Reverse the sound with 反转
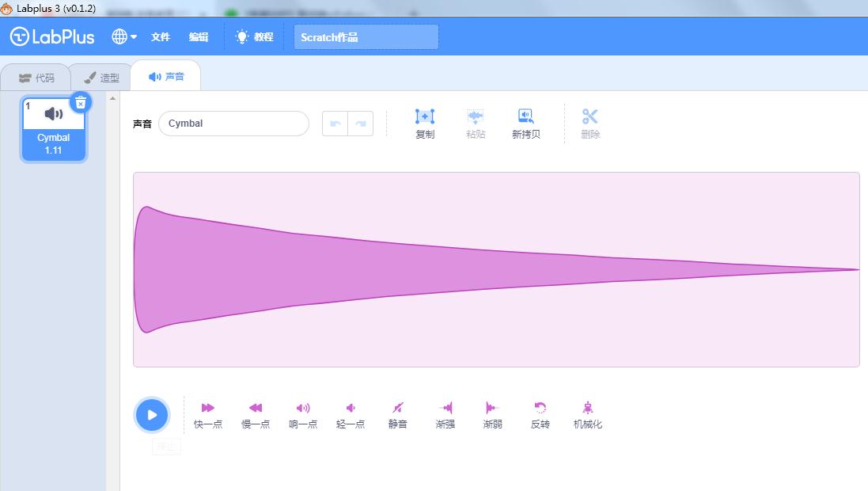Viewport: 868px width, 491px height. 540,408
